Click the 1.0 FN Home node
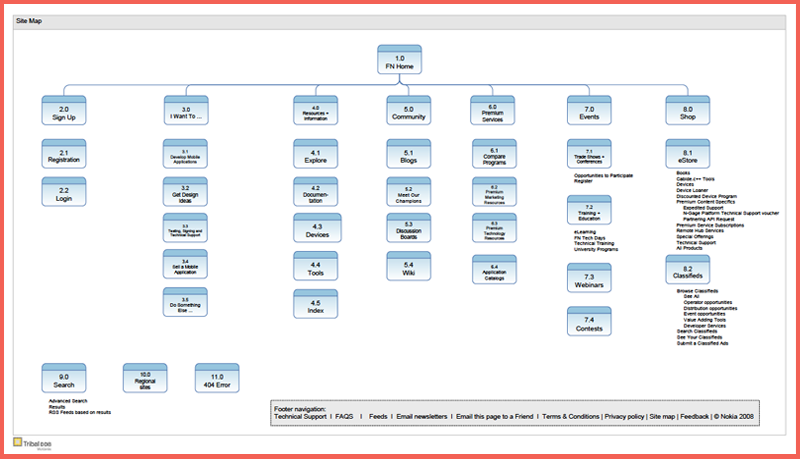800x459 pixels. (399, 59)
